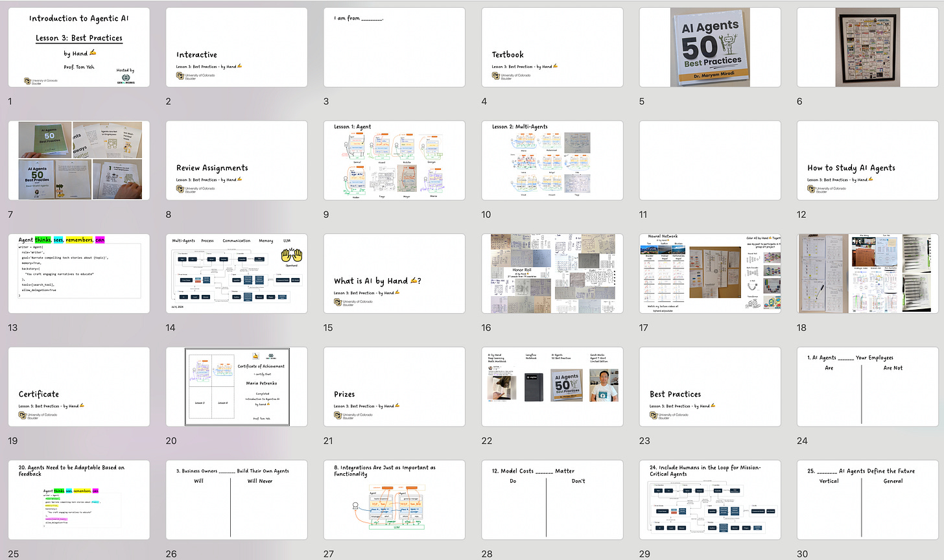Open slide 21 titled Prizes
Image resolution: width=944 pixels, height=560 pixels.
[394, 386]
